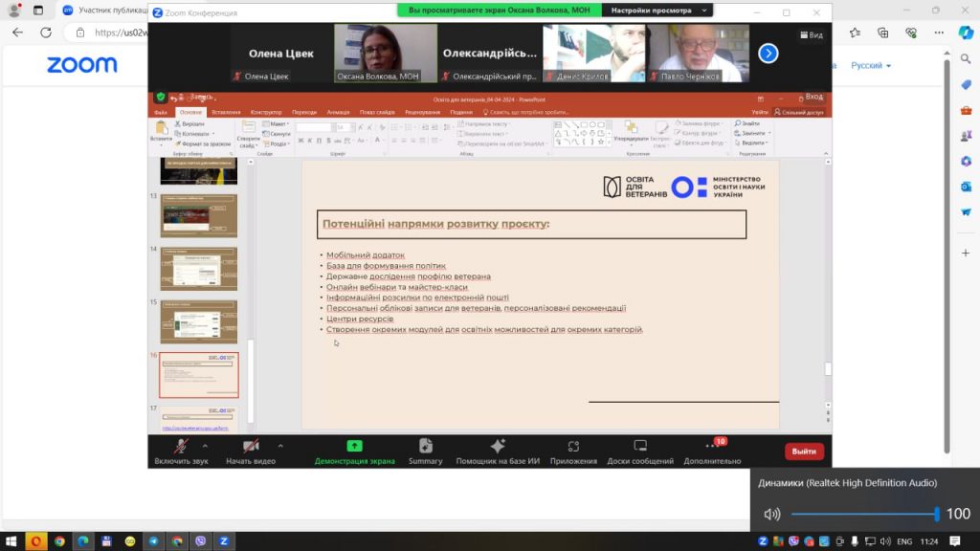The image size is (980, 551).
Task: Click the red Выйти leave button
Action: pos(804,451)
